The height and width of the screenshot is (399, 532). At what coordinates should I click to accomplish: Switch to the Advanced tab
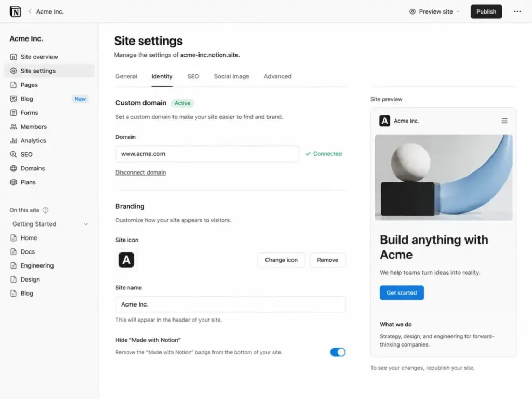click(277, 76)
